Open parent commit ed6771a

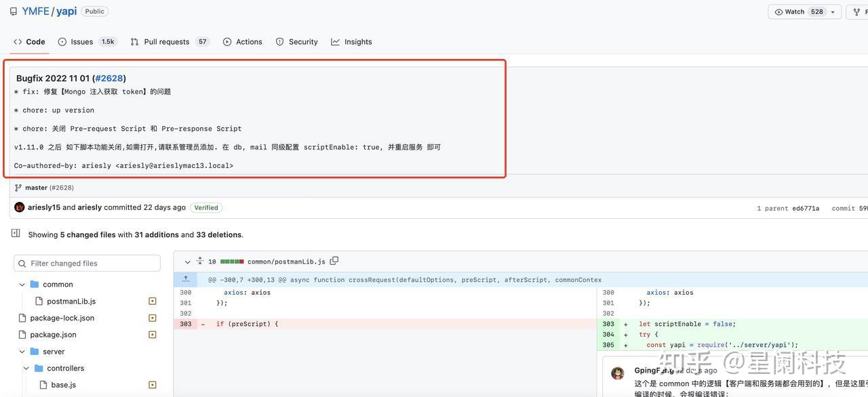coord(806,209)
